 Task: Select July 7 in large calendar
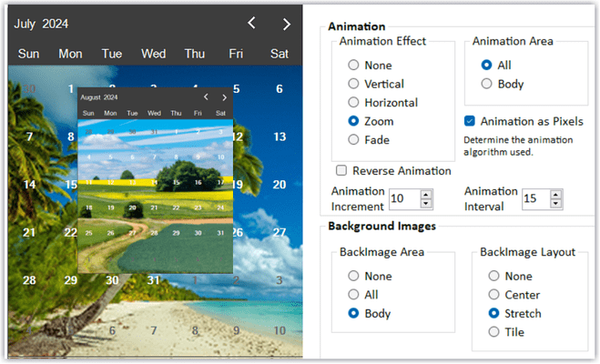coord(29,136)
